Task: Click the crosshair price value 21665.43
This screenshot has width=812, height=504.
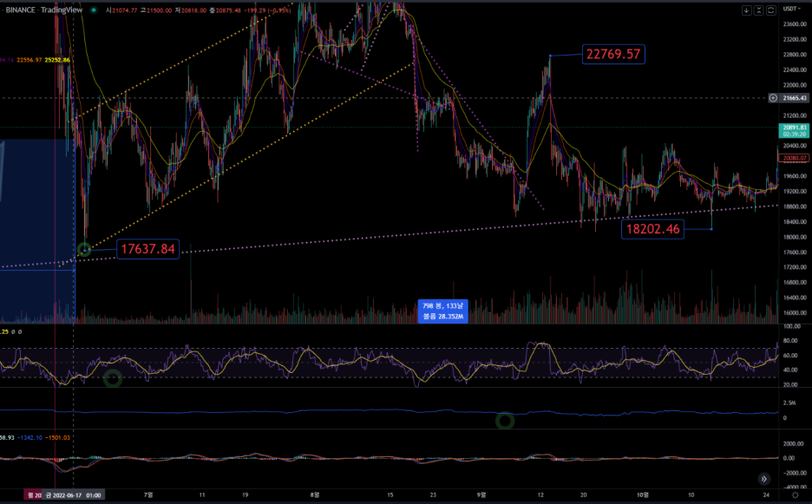Action: [795, 98]
